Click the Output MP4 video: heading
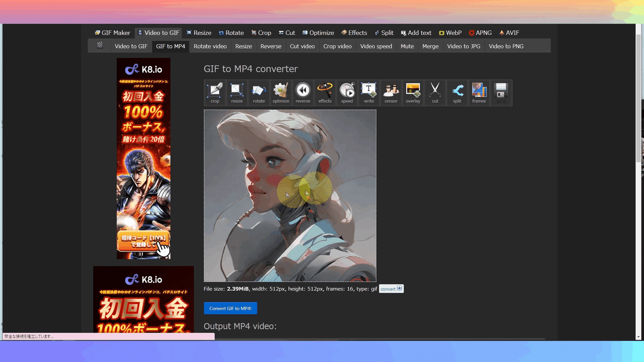Screen dimensions: 644x362 pos(240,326)
